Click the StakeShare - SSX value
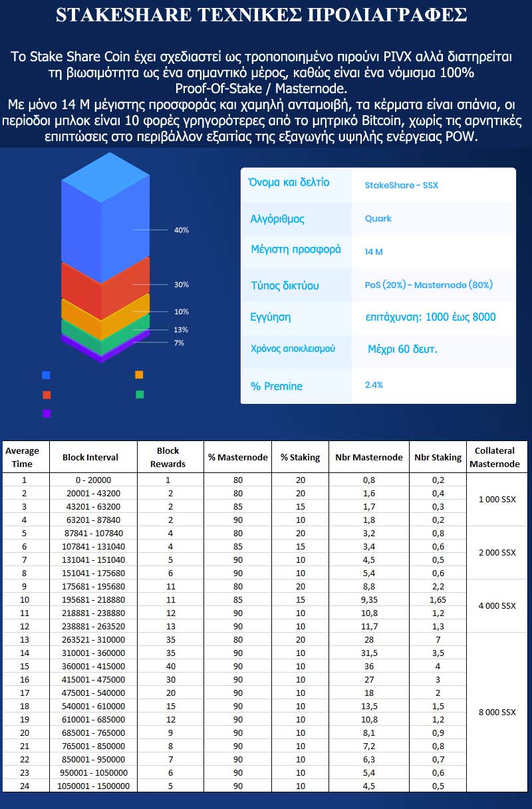The height and width of the screenshot is (809, 532). [x=401, y=186]
